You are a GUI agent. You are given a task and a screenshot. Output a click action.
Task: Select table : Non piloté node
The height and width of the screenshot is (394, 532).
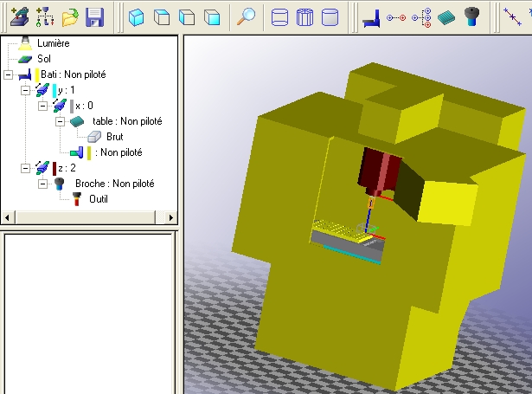click(x=127, y=121)
